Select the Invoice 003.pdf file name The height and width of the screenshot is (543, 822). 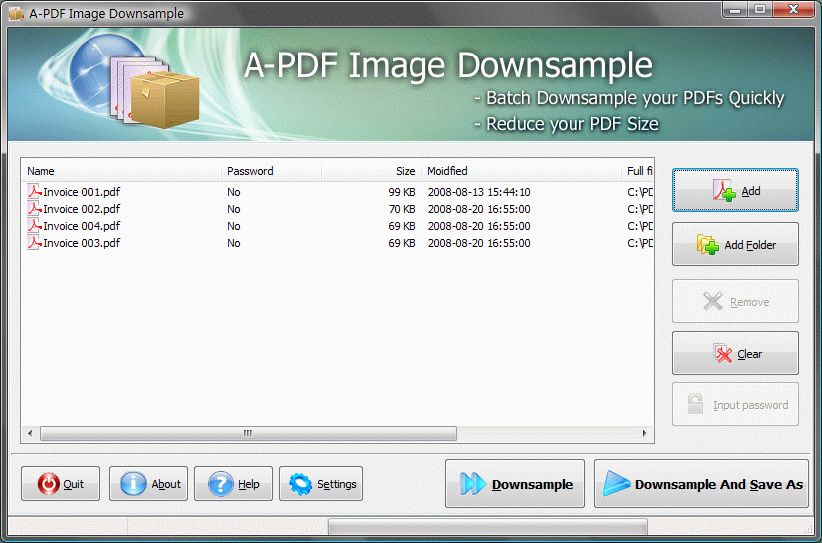82,243
